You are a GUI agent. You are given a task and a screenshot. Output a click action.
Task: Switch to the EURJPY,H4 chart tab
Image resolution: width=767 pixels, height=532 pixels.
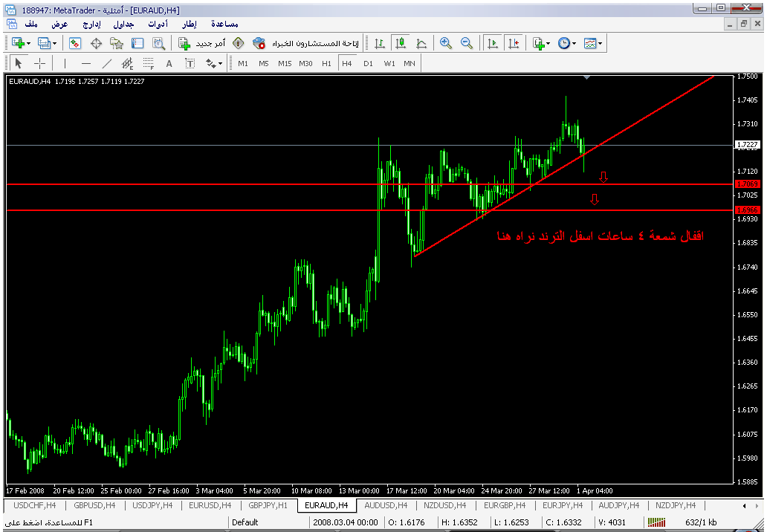[x=563, y=505]
